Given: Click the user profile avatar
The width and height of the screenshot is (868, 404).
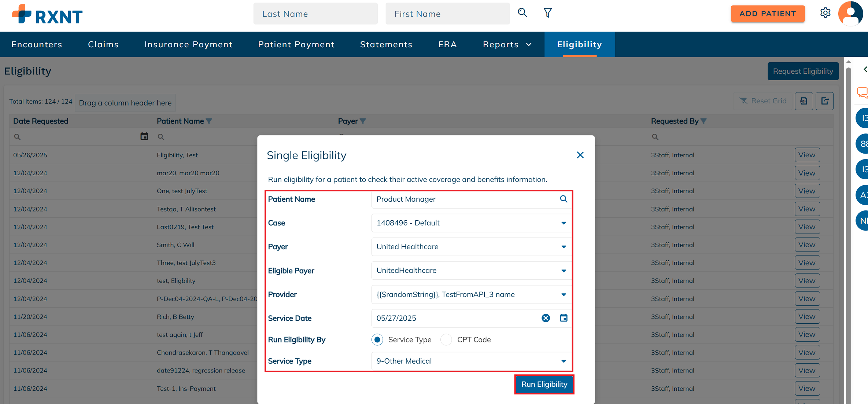Looking at the screenshot, I should (x=850, y=14).
